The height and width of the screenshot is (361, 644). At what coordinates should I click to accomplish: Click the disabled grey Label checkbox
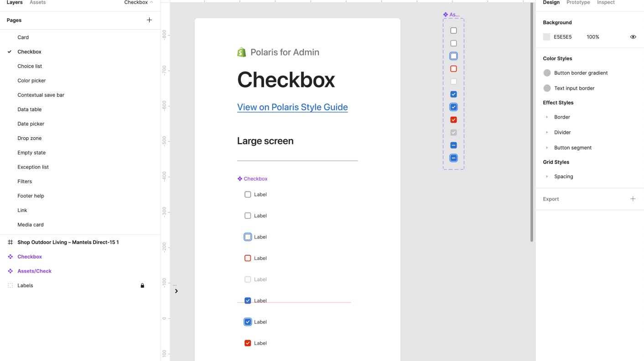(248, 279)
